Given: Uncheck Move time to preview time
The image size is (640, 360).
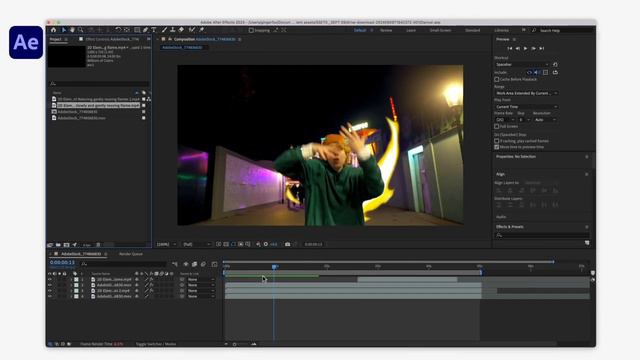Looking at the screenshot, I should (497, 147).
